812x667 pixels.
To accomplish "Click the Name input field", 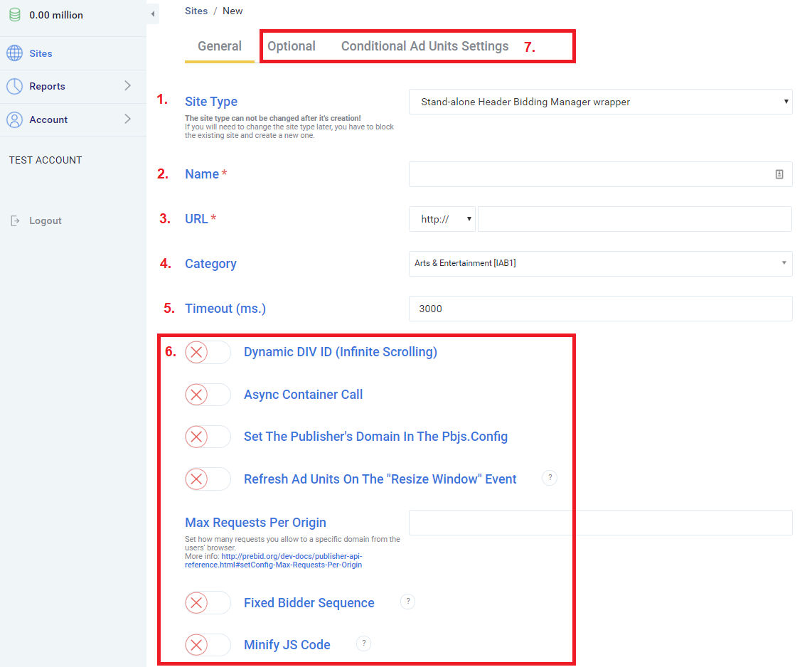I will click(x=590, y=174).
